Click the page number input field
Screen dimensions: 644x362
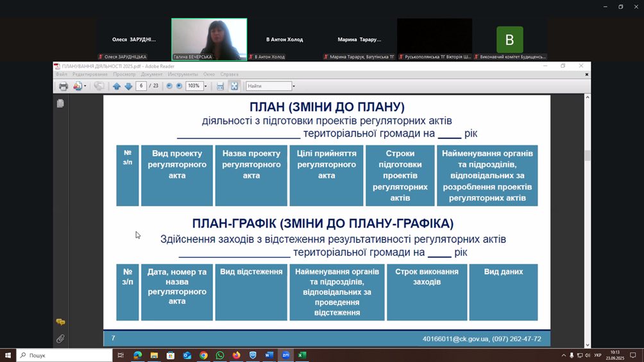[x=141, y=86]
